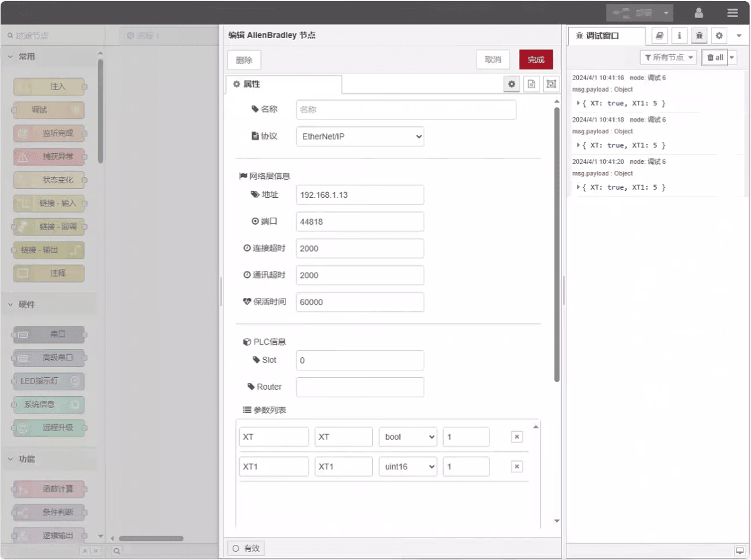The height and width of the screenshot is (560, 751).
Task: Change the XT parameter type from bool dropdown
Action: 407,437
